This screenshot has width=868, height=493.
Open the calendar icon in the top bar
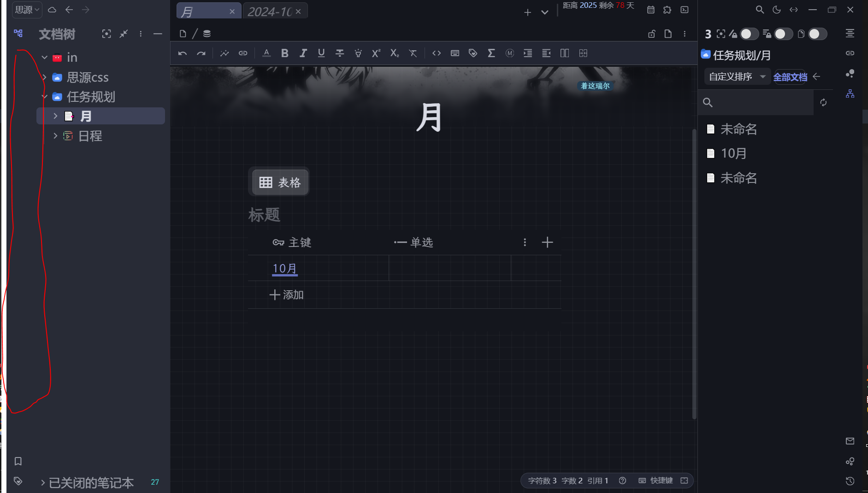pyautogui.click(x=651, y=10)
